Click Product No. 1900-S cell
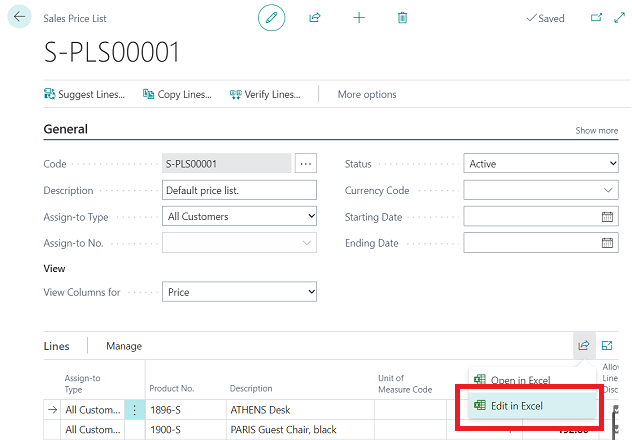Screen dimensions: 632x440 click(x=186, y=430)
